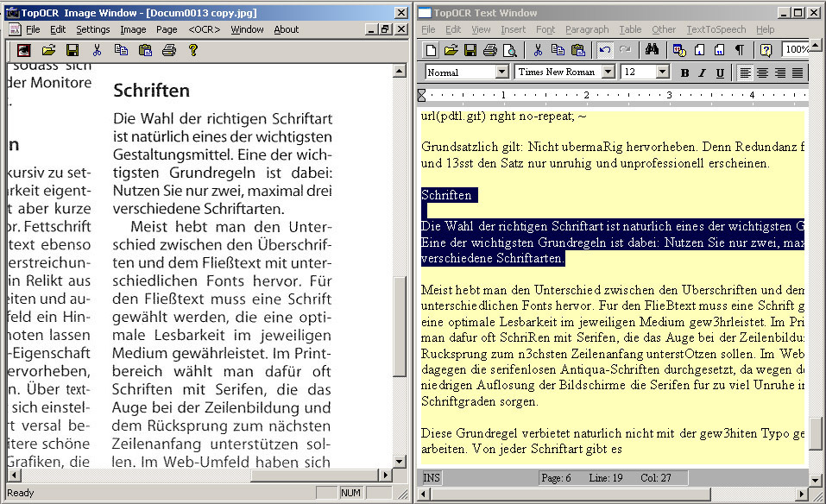Print the document from the Text Window toolbar
826x504 pixels.
tap(490, 50)
